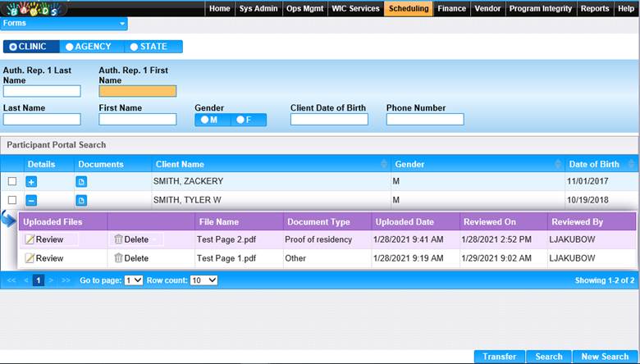This screenshot has width=640, height=364.
Task: Open documents icon for SMITH, TYLER W
Action: pyautogui.click(x=81, y=200)
